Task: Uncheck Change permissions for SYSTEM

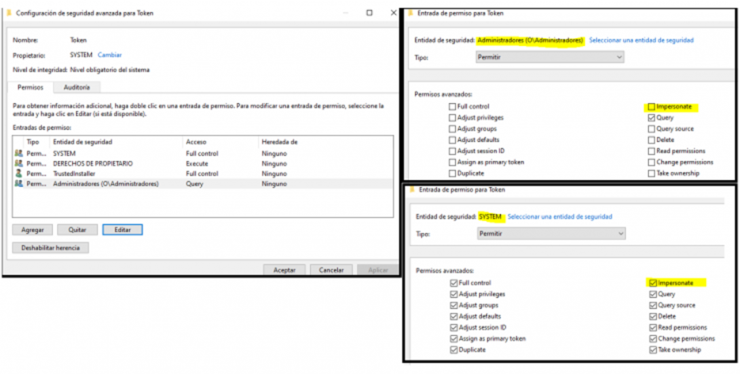Action: click(653, 339)
